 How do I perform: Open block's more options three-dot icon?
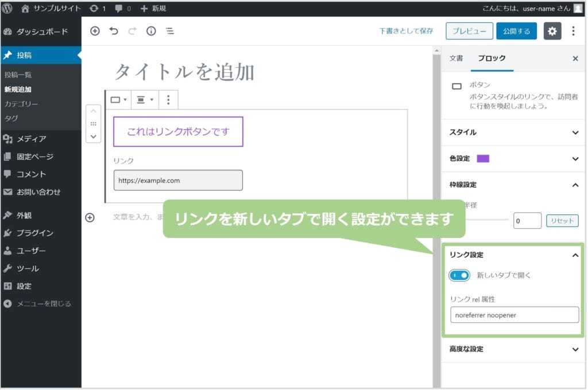pyautogui.click(x=168, y=100)
